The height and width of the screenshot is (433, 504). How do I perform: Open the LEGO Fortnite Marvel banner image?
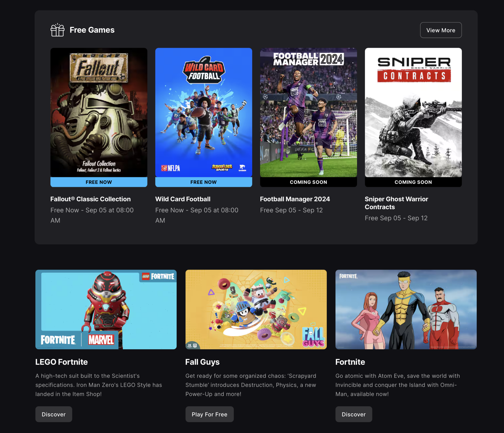[x=106, y=309]
